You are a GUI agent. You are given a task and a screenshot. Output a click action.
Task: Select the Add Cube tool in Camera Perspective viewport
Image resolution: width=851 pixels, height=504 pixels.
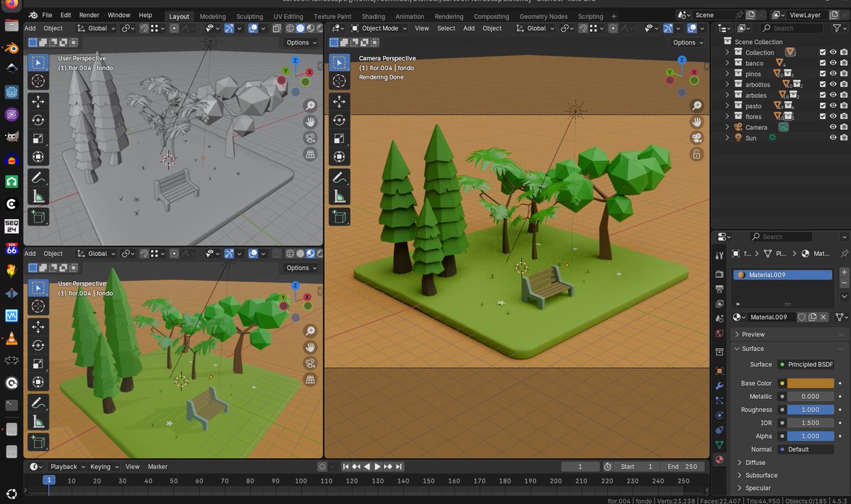coord(340,218)
